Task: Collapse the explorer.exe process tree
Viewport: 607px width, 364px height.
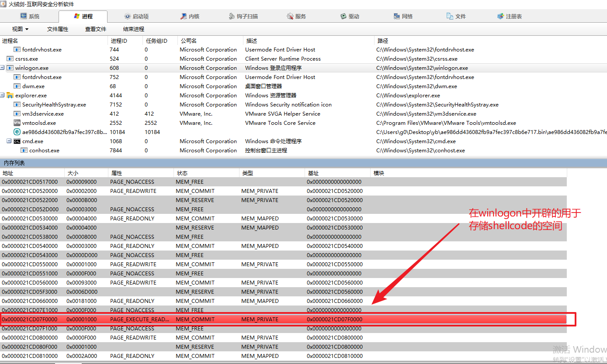Action: pyautogui.click(x=3, y=96)
